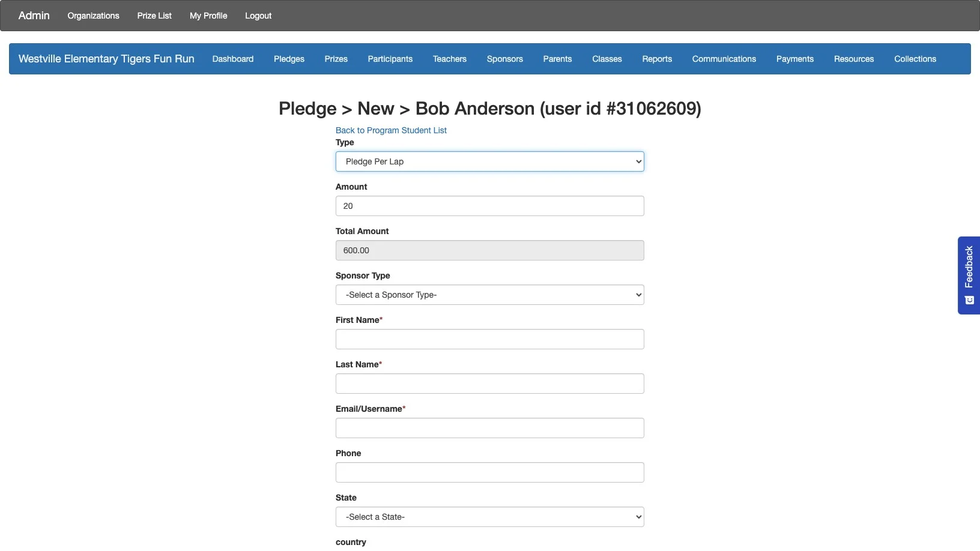
Task: Go to the Payments page
Action: [795, 59]
